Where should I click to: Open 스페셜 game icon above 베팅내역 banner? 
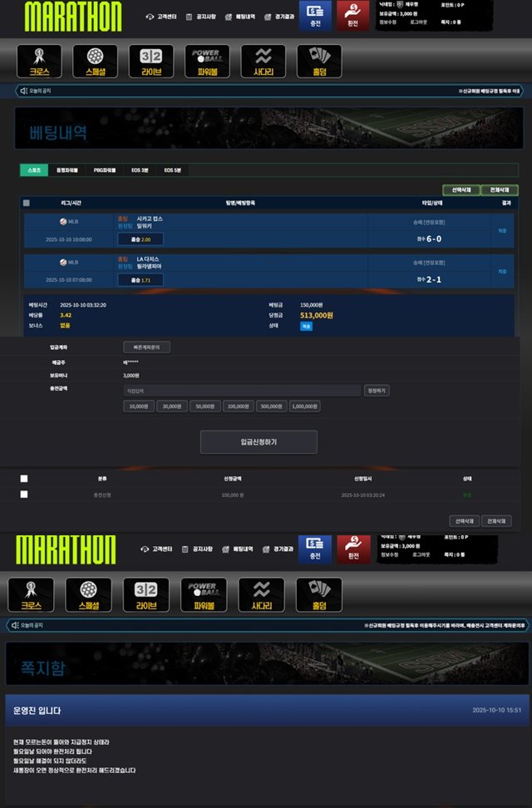[x=95, y=62]
